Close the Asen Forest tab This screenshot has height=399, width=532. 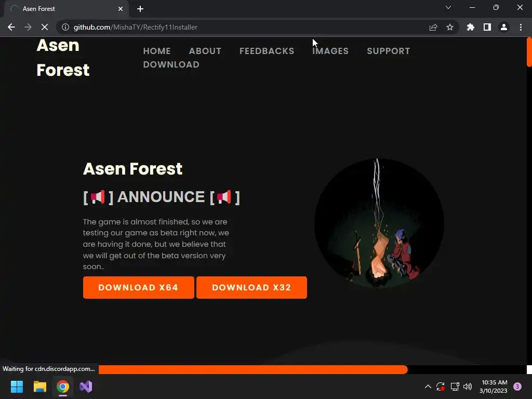(121, 9)
